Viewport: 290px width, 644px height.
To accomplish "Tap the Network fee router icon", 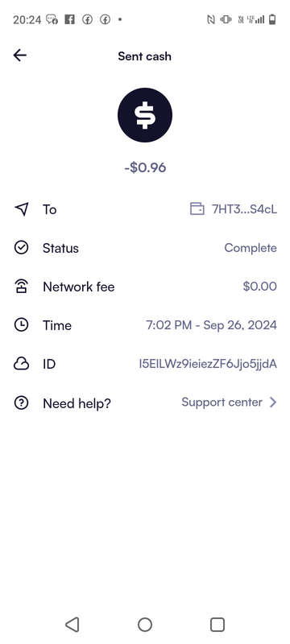I will click(x=22, y=287).
